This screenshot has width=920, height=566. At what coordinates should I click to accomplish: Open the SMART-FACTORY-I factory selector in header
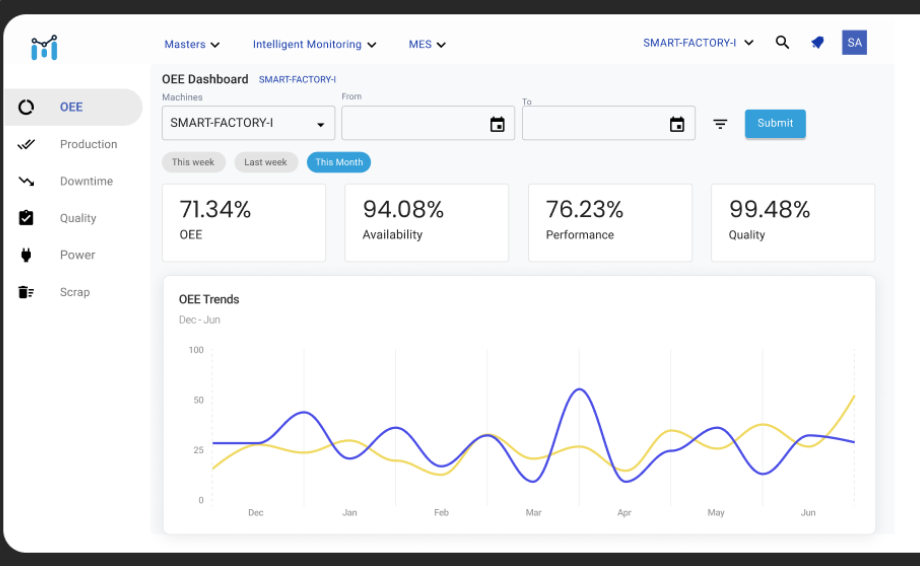point(698,43)
